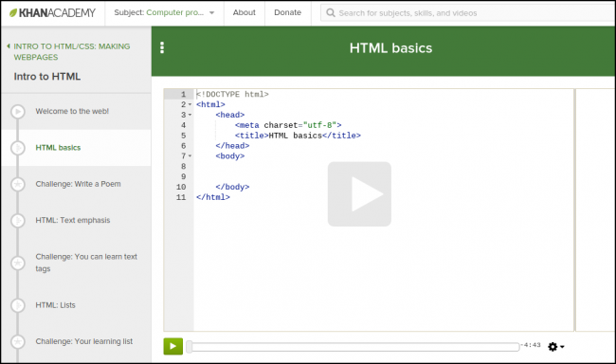The height and width of the screenshot is (364, 616).
Task: Collapse the html tag fold arrow on line 2
Action: coord(190,104)
